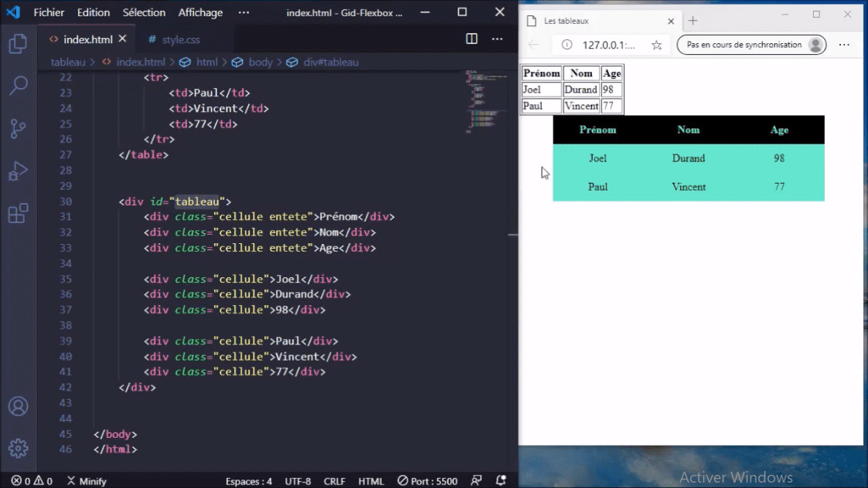The image size is (868, 488).
Task: Open the editor More Actions ellipsis
Action: [x=497, y=39]
